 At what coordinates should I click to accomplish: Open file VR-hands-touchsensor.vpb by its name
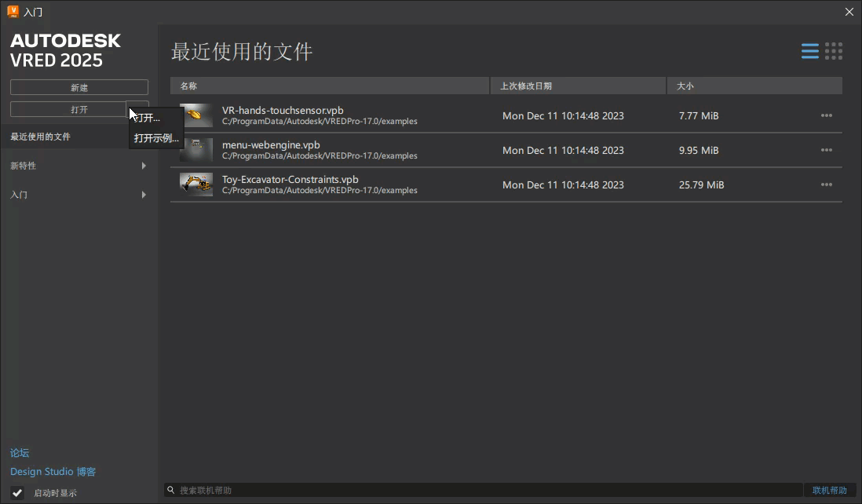point(283,111)
